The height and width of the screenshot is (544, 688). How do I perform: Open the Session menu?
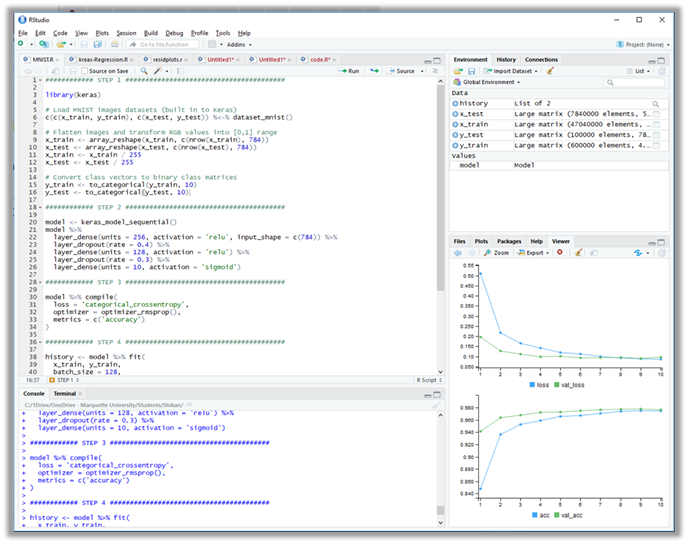(125, 33)
